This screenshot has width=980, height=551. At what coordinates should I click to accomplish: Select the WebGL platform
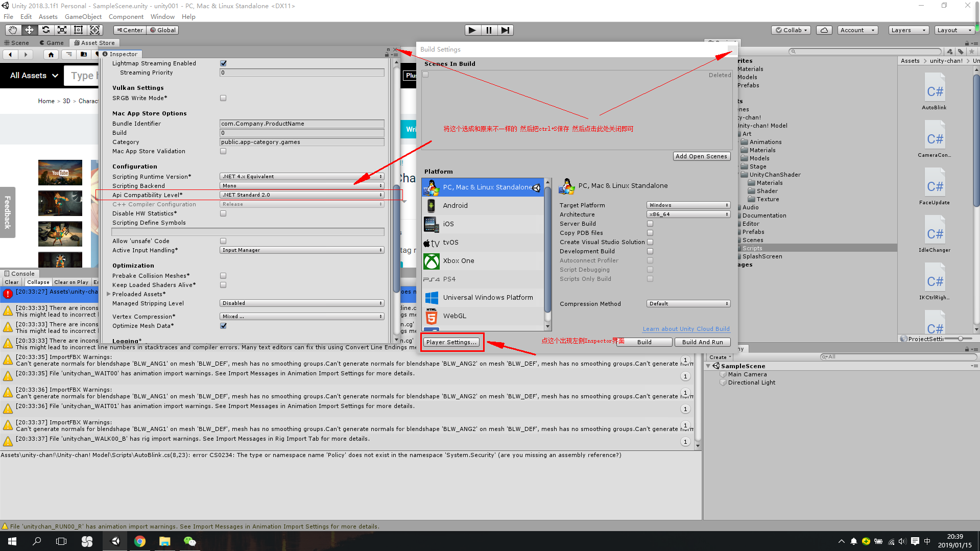click(454, 316)
